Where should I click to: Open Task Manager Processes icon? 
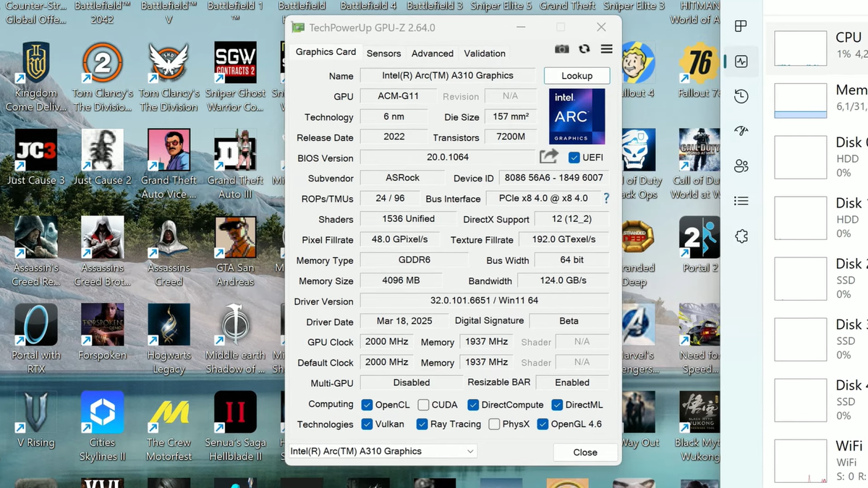tap(741, 27)
